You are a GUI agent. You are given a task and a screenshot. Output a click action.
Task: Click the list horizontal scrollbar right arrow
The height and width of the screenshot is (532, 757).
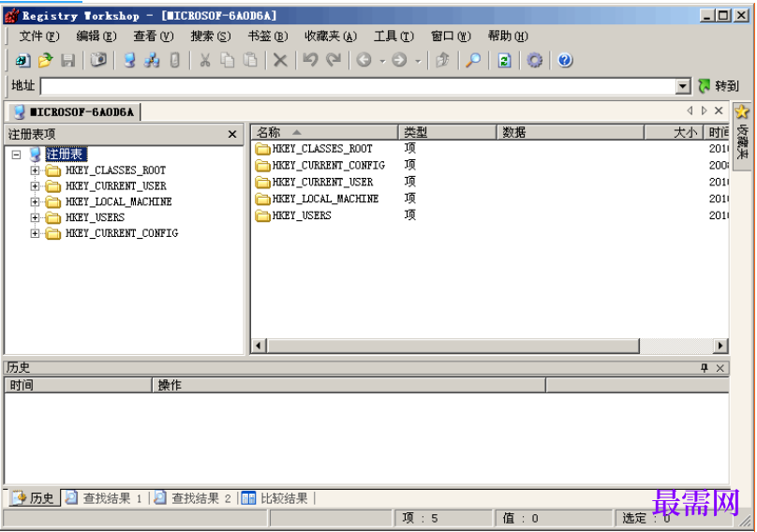click(720, 346)
